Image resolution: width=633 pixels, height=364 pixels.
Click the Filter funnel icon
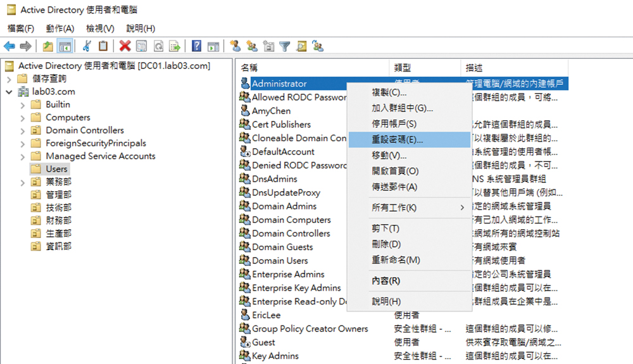(285, 46)
